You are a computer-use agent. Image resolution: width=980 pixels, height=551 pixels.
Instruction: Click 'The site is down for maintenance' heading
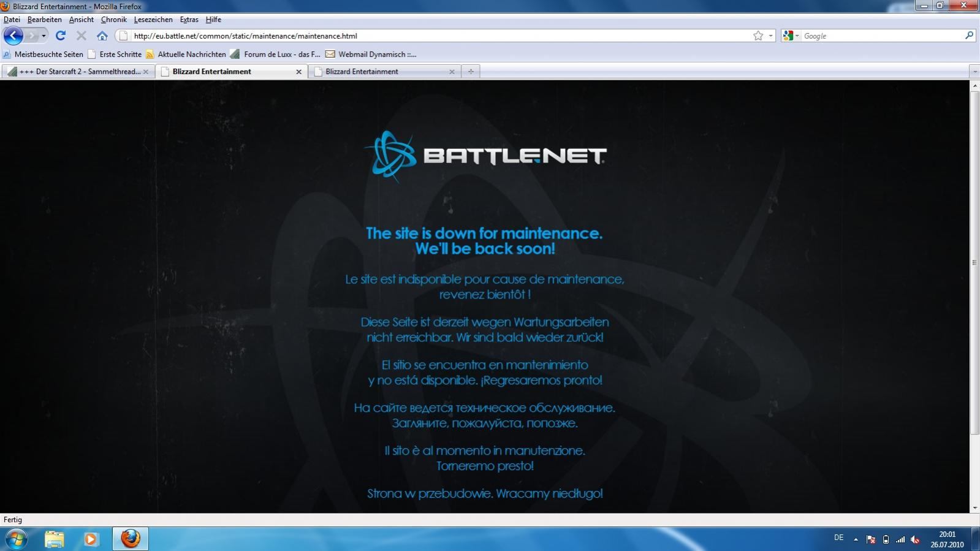click(x=484, y=234)
